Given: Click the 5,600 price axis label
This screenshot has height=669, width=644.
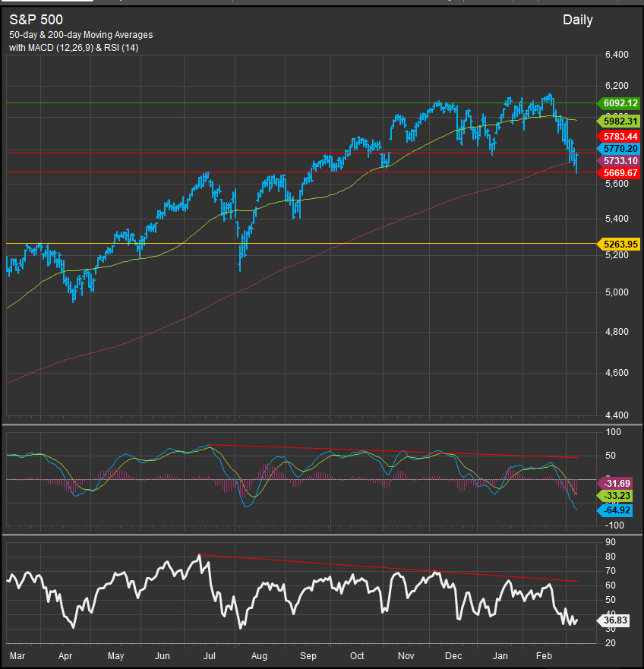Looking at the screenshot, I should [x=617, y=184].
